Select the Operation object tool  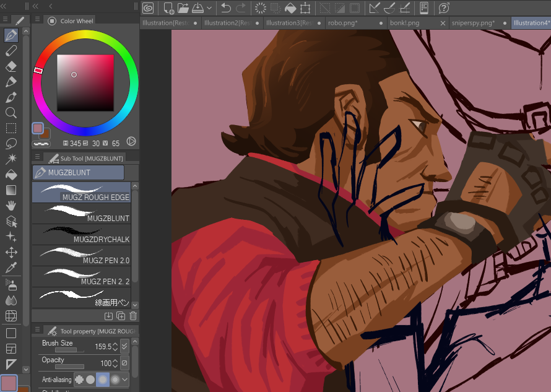11,221
